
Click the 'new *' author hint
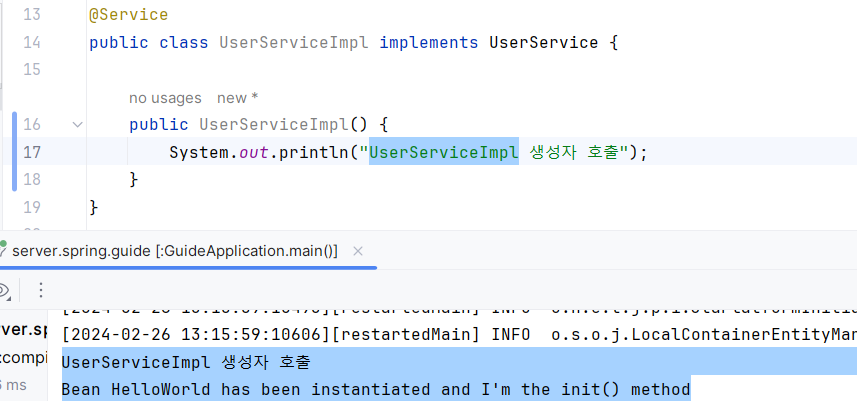tap(237, 98)
